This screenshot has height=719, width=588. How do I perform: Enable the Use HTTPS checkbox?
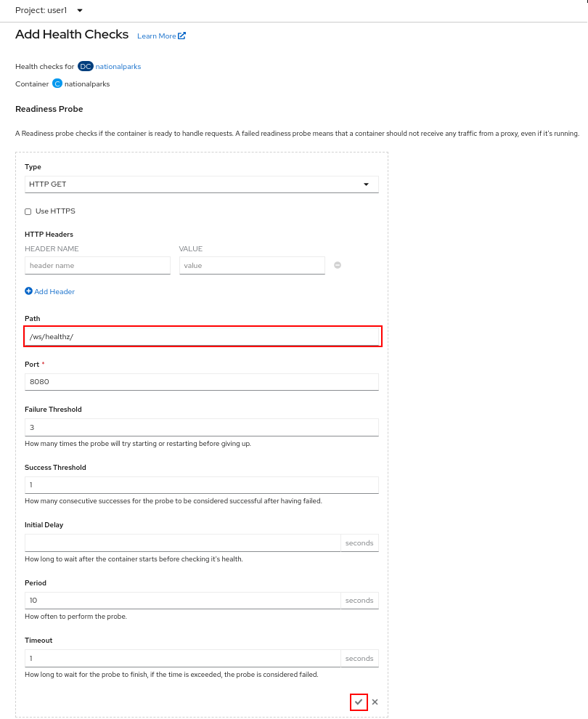click(x=28, y=211)
